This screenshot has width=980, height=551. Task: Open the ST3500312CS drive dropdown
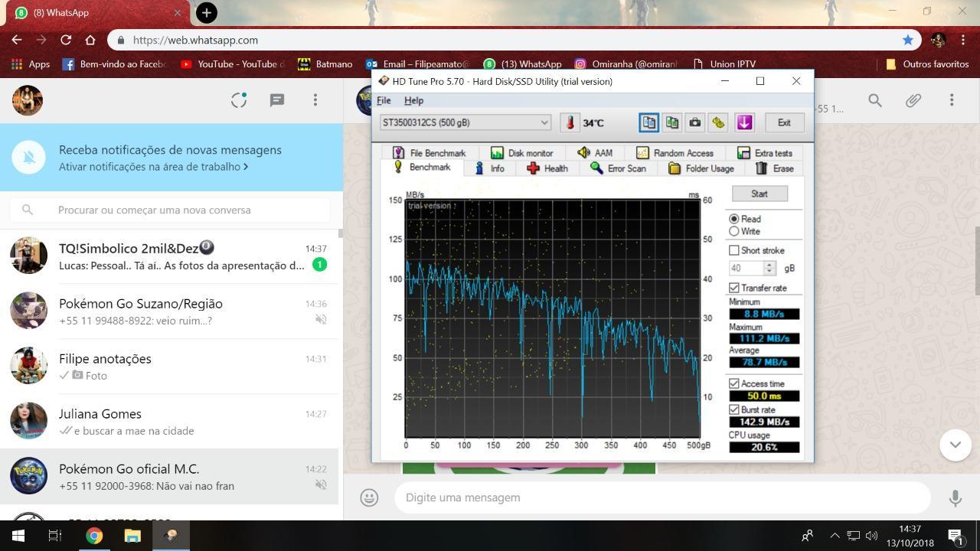click(465, 122)
